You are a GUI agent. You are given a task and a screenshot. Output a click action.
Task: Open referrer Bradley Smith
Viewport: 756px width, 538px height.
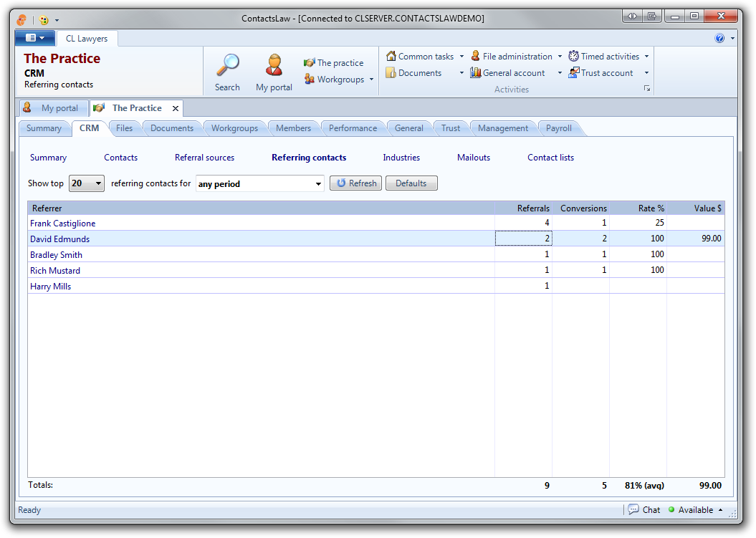[56, 255]
